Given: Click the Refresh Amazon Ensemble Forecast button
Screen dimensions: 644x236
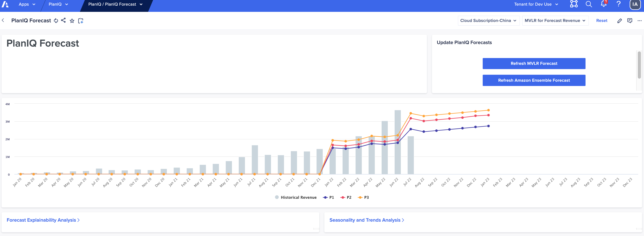Looking at the screenshot, I should click(x=534, y=80).
